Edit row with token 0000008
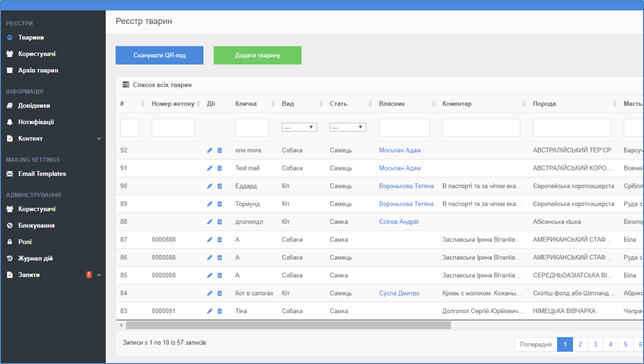Image resolution: width=644 pixels, height=364 pixels. tap(209, 275)
